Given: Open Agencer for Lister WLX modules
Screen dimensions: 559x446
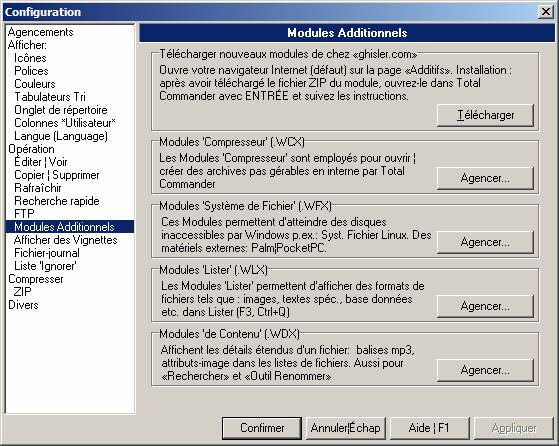Looking at the screenshot, I should coord(485,306).
